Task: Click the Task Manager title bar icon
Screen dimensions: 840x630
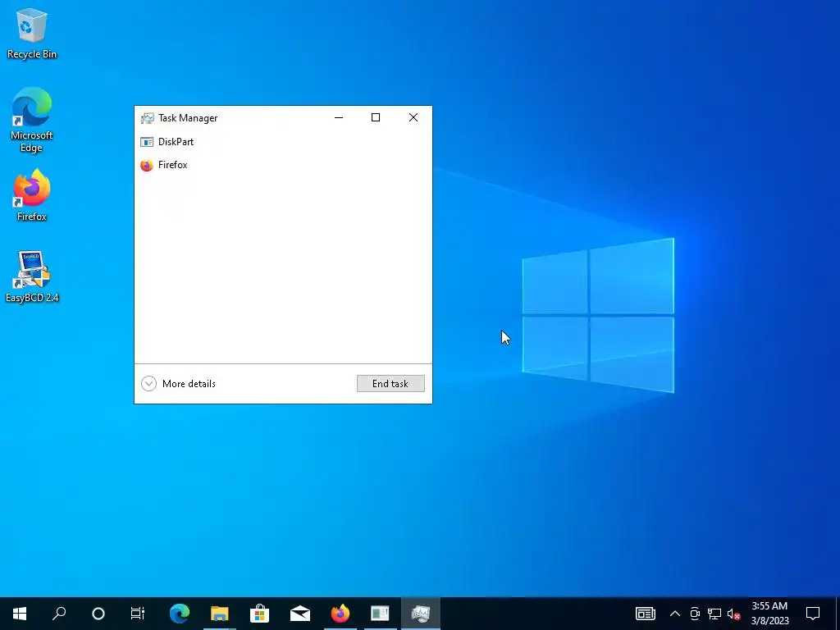Action: 147,118
